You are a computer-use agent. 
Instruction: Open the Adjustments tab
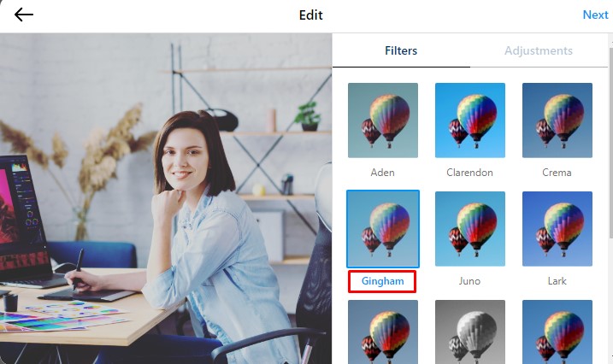pos(539,51)
